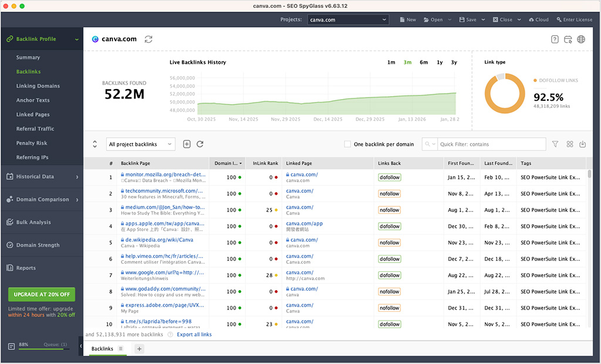
Task: Click the Backlinks tab options menu icon
Action: point(120,348)
